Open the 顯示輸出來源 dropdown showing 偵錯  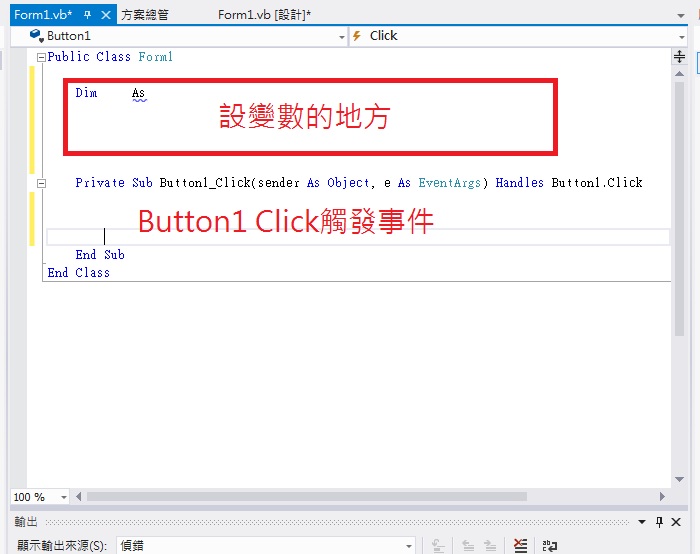tap(266, 545)
